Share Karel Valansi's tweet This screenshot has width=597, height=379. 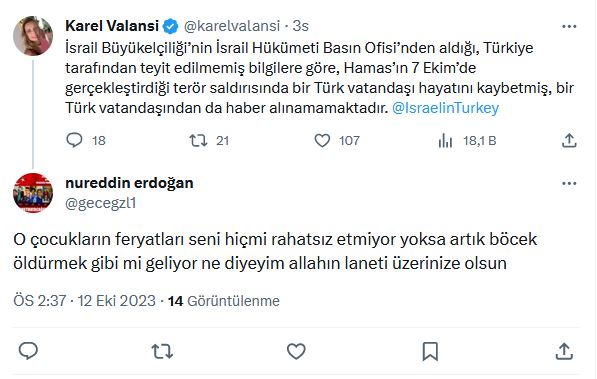tap(569, 140)
